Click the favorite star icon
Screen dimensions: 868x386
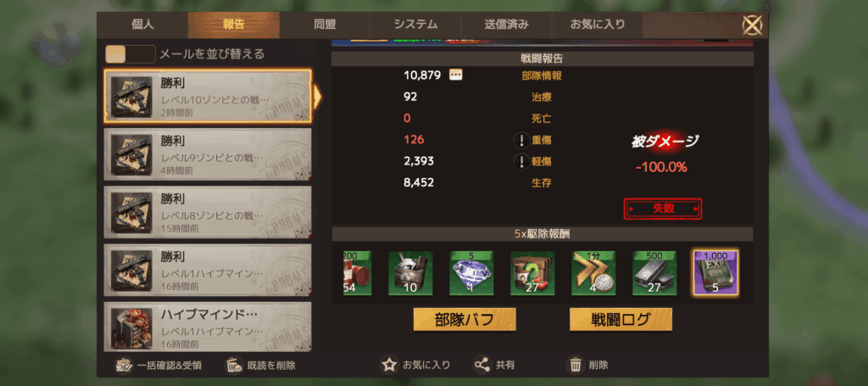click(x=390, y=365)
